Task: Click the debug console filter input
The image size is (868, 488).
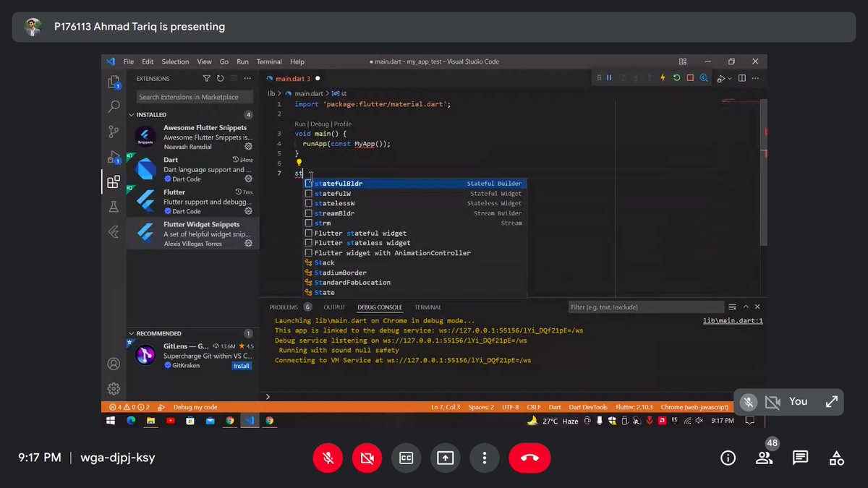Action: 645,307
